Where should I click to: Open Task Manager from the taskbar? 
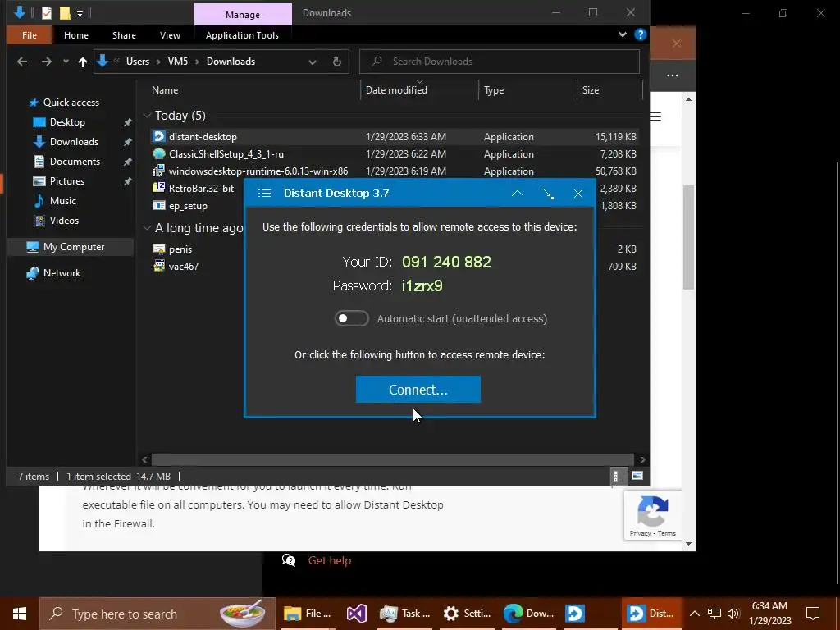(404, 614)
